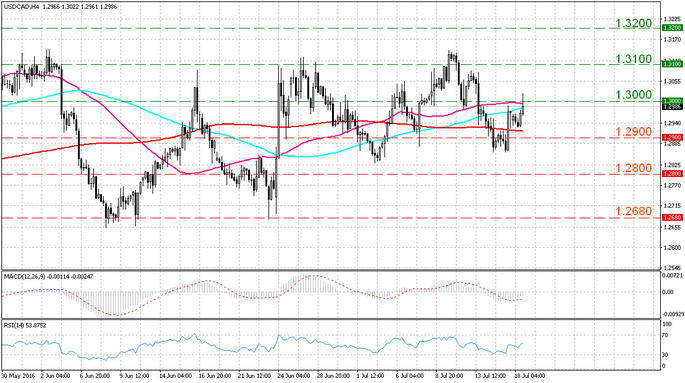Click the red 1.2680 price axis tag

tap(672, 217)
